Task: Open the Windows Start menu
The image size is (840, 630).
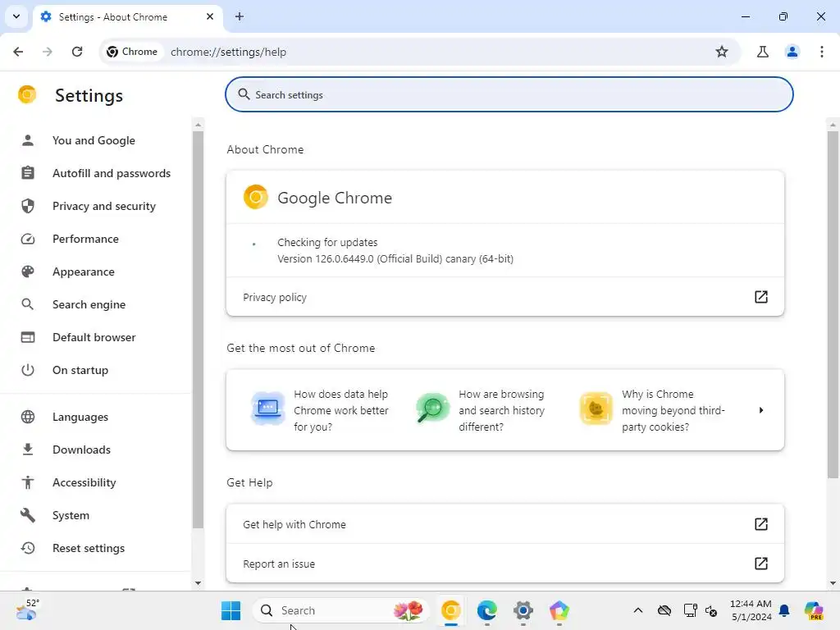Action: (231, 610)
